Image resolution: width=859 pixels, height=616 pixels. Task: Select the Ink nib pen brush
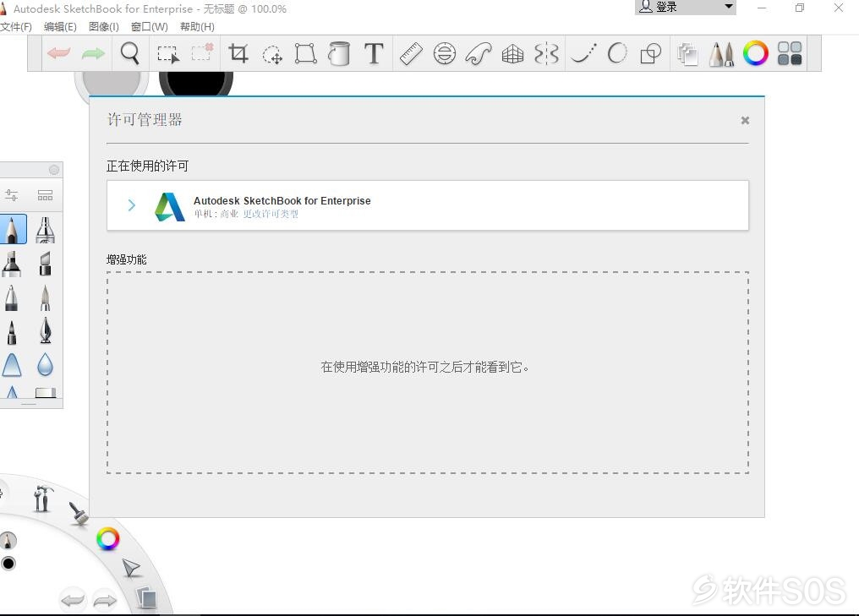(x=46, y=330)
